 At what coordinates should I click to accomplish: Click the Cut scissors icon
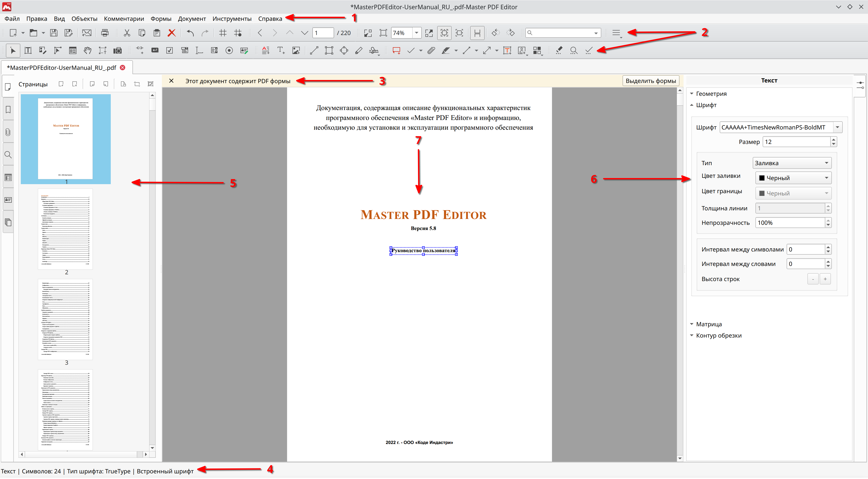pyautogui.click(x=127, y=33)
